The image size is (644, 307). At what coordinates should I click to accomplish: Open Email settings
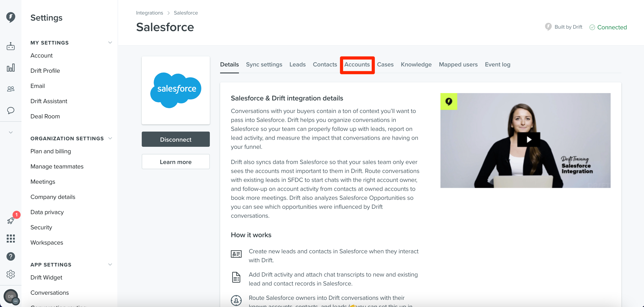(x=37, y=86)
